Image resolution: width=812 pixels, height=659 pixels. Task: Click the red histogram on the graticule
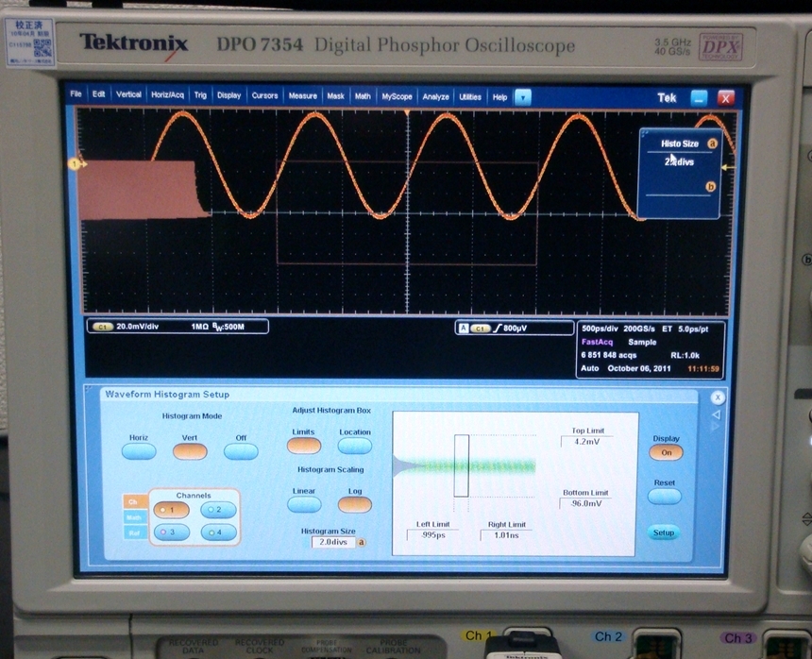pyautogui.click(x=137, y=190)
